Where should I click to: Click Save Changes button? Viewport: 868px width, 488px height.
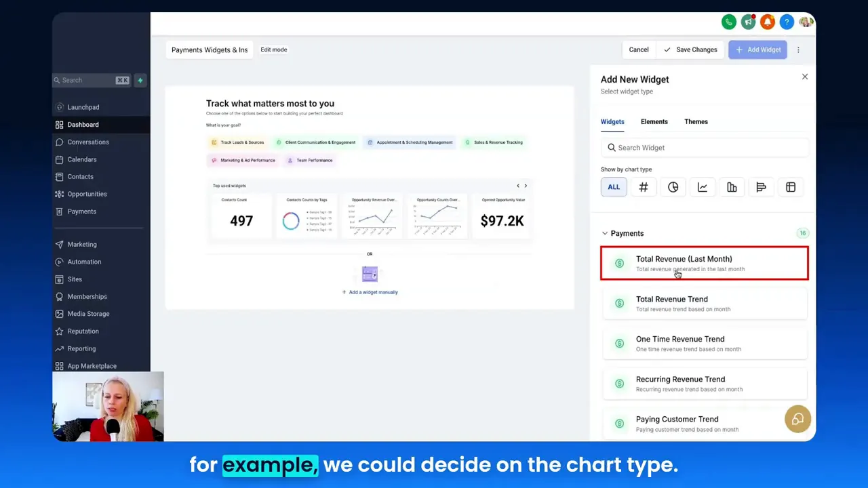[690, 49]
